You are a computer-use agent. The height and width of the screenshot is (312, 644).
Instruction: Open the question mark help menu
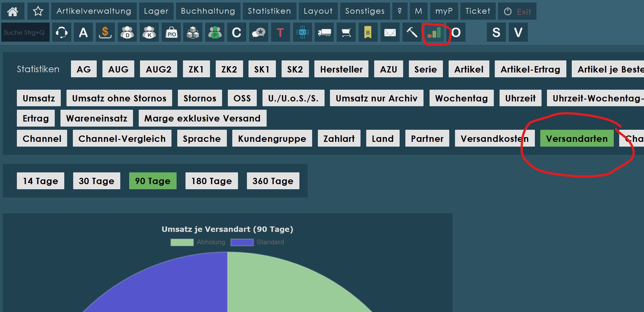pyautogui.click(x=400, y=11)
